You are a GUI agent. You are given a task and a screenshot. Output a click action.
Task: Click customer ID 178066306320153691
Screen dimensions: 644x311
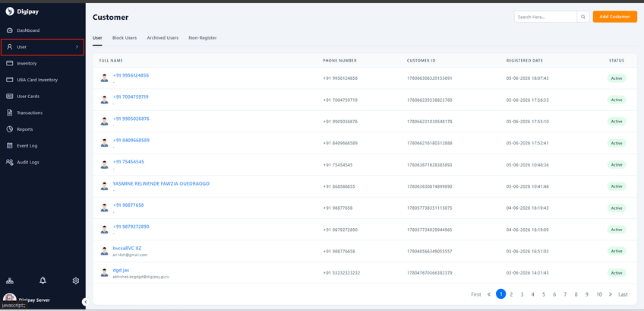(x=430, y=78)
